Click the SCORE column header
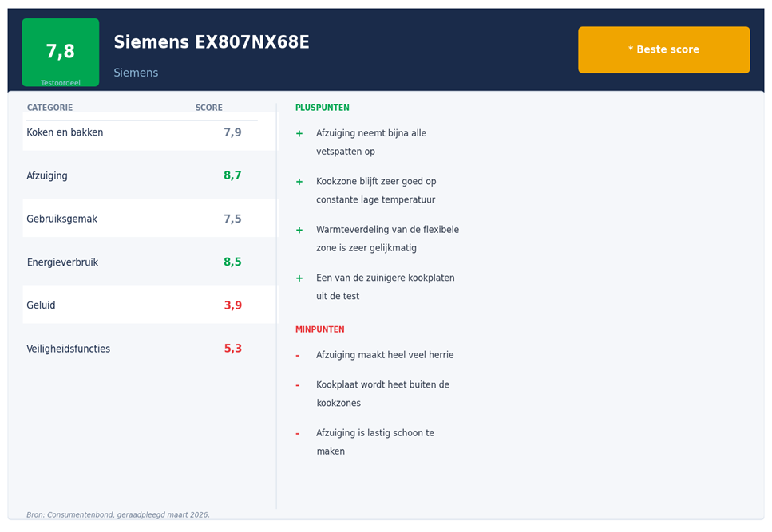772x532 pixels. point(209,107)
